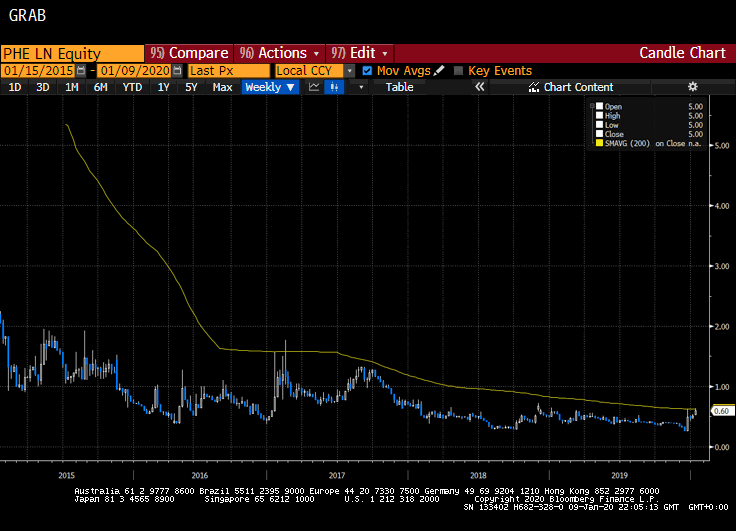The width and height of the screenshot is (736, 531).
Task: Click the 2016 year axis label
Action: click(x=199, y=475)
